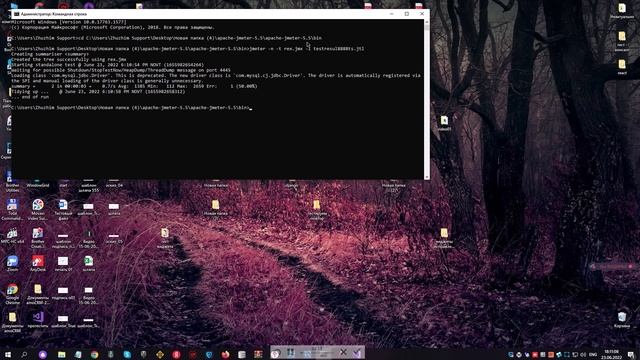Click the volume icon in the system tray

[583, 354]
